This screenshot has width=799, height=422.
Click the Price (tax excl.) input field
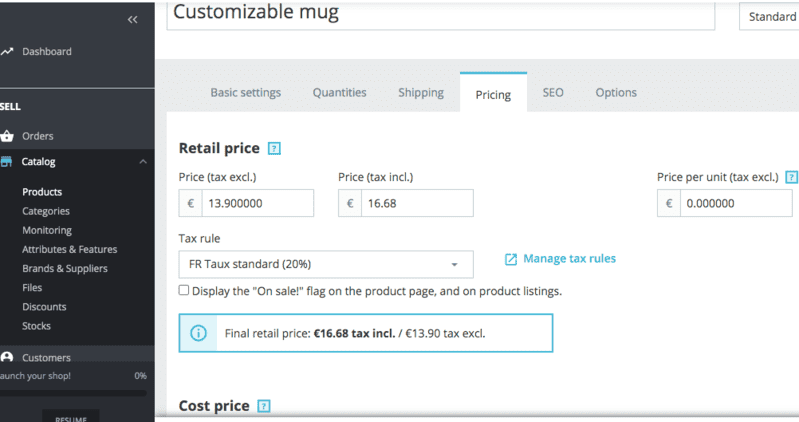click(258, 203)
